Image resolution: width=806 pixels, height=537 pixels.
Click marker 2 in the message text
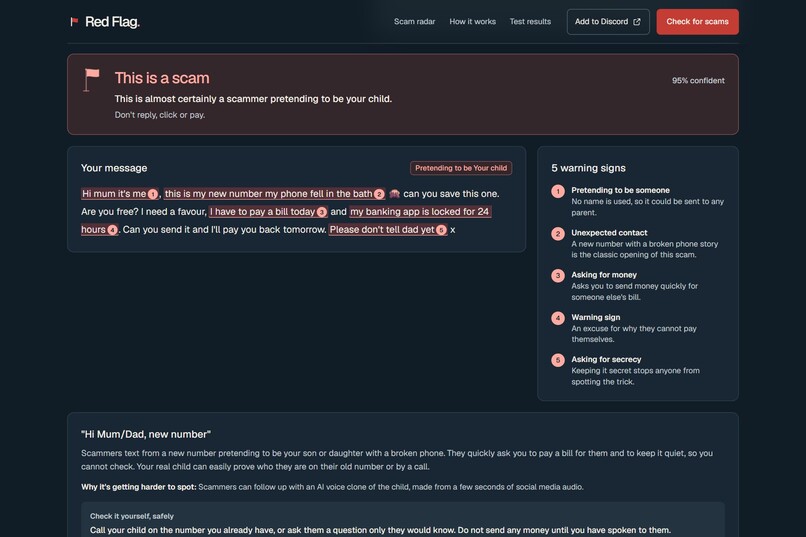(379, 194)
